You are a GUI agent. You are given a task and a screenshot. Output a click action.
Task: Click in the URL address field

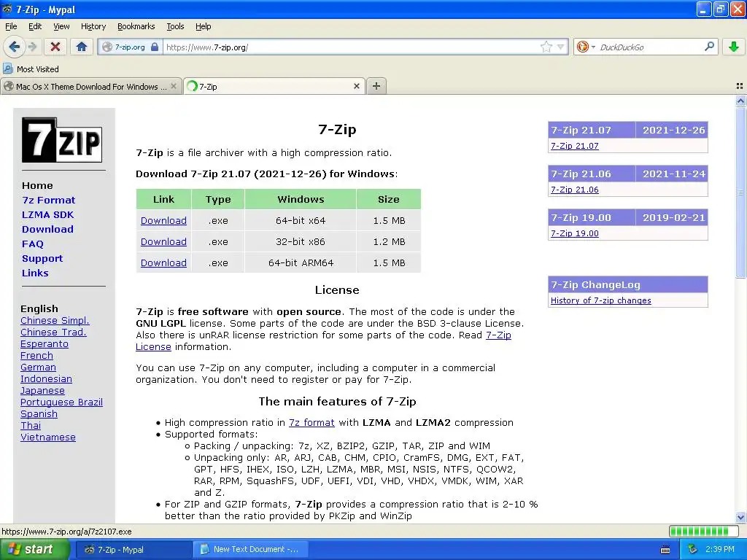(x=351, y=47)
